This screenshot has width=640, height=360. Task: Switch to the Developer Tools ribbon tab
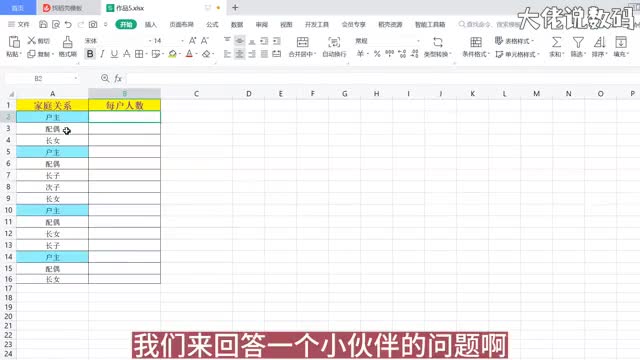pos(317,24)
